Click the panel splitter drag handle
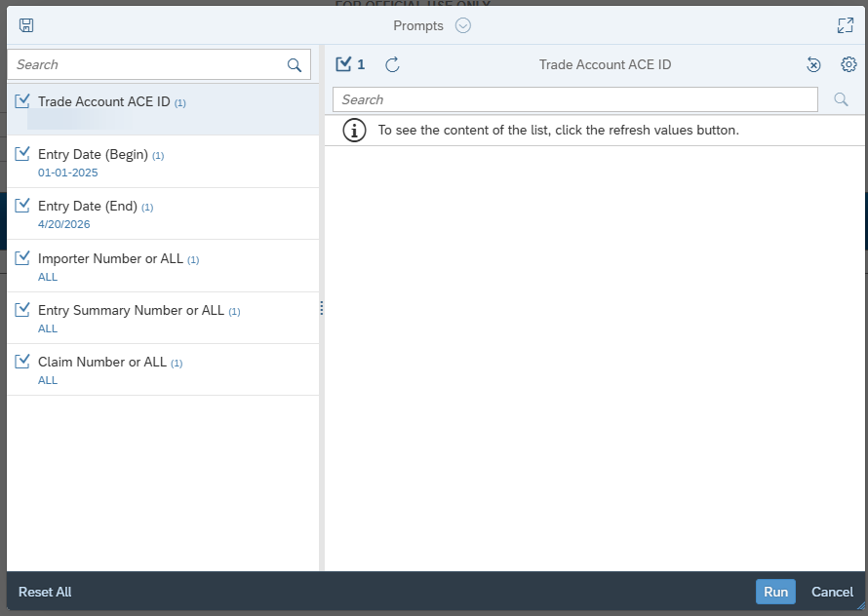This screenshot has width=868, height=616. tap(322, 308)
